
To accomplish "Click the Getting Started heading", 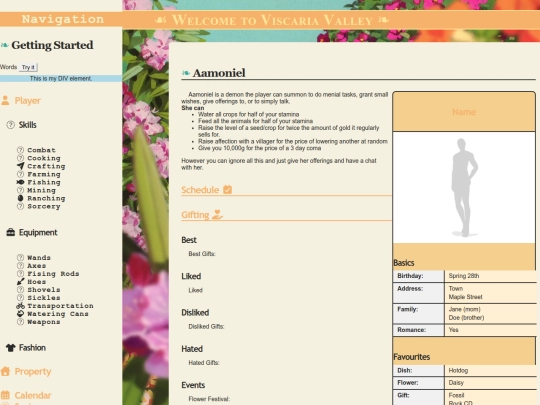I will 52,45.
